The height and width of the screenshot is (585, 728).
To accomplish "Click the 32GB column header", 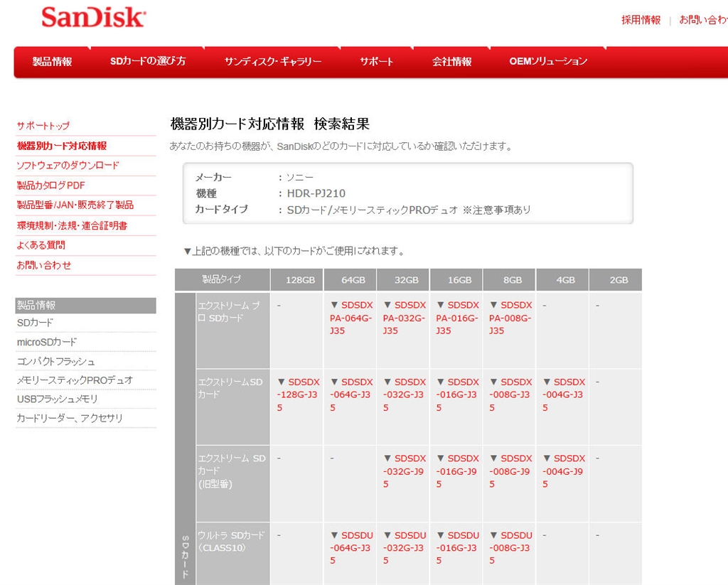I will (404, 280).
